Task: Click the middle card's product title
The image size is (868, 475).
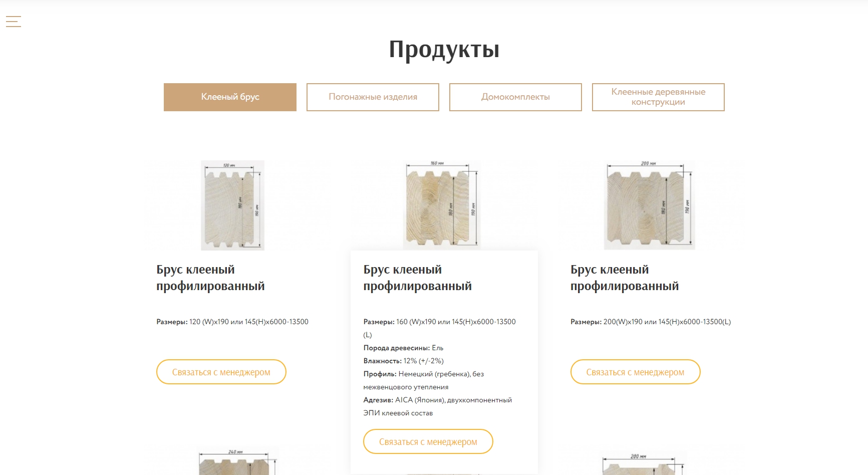Action: (x=417, y=278)
